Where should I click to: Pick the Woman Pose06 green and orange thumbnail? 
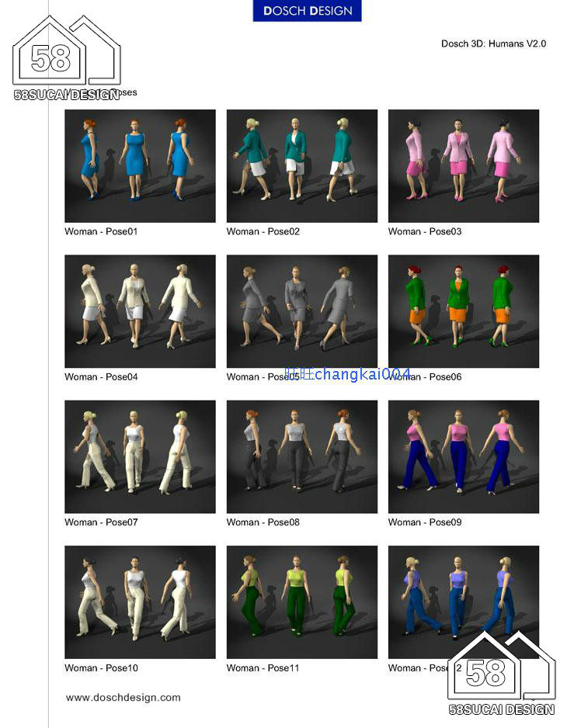463,310
